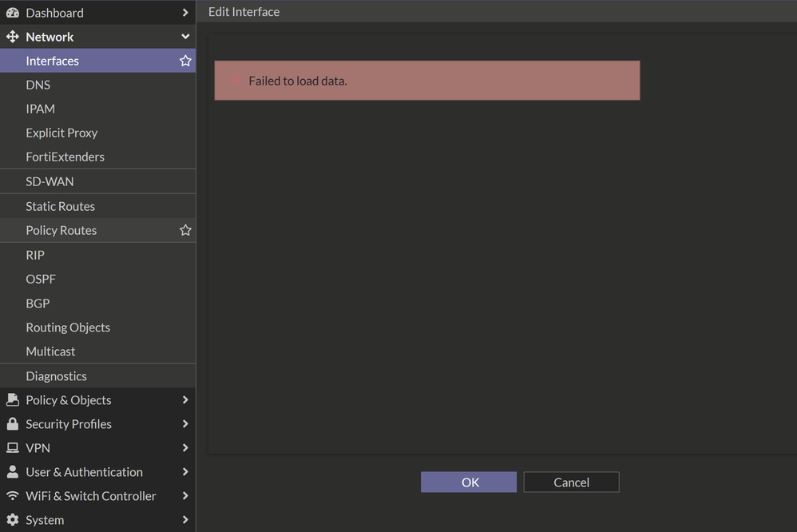Viewport: 797px width, 532px height.
Task: Open the SD-WAN menu entry
Action: point(50,181)
